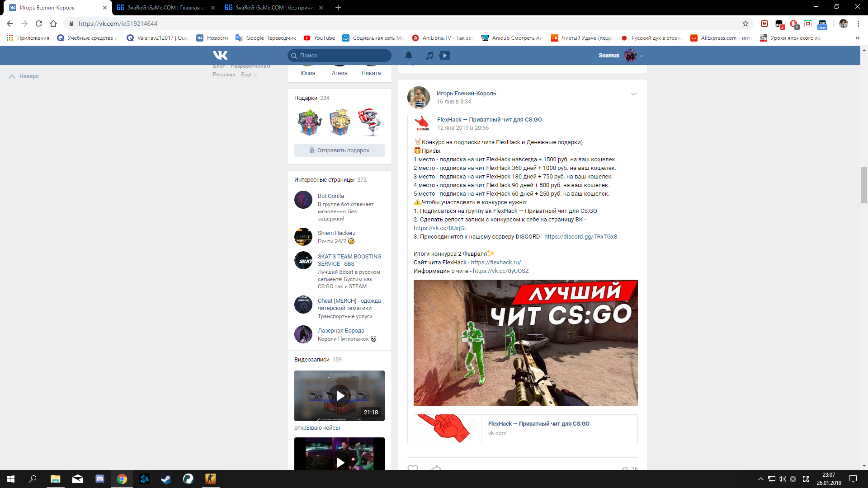Click Bot Gorilla avatar
The width and height of the screenshot is (868, 488).
click(x=303, y=200)
